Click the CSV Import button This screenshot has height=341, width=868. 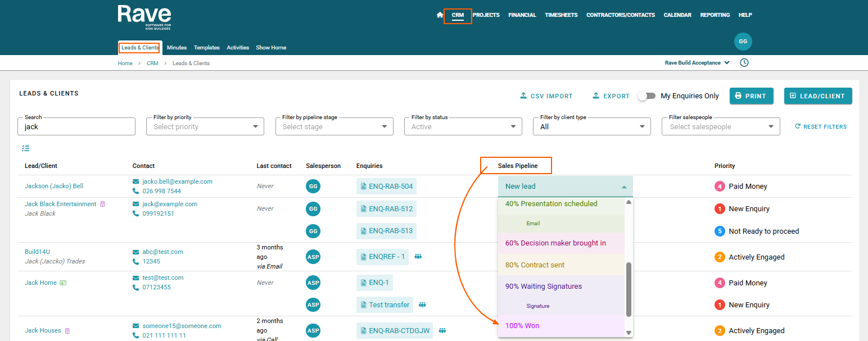click(x=546, y=96)
